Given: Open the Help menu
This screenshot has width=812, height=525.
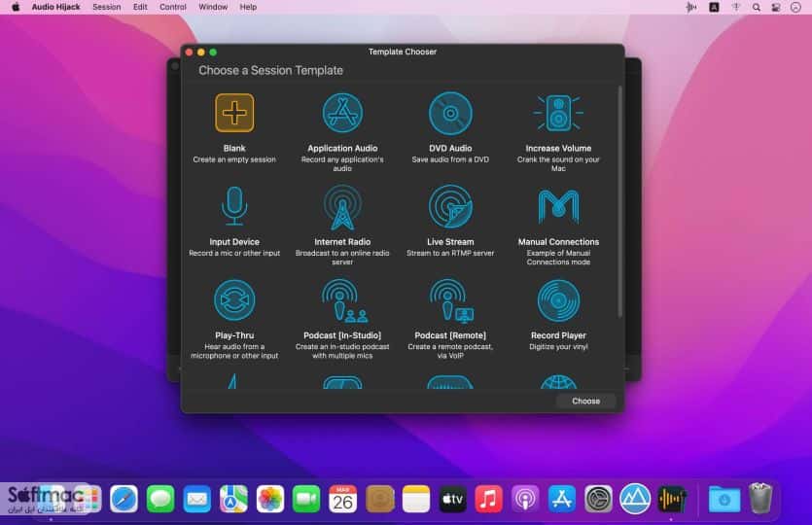Looking at the screenshot, I should point(248,7).
